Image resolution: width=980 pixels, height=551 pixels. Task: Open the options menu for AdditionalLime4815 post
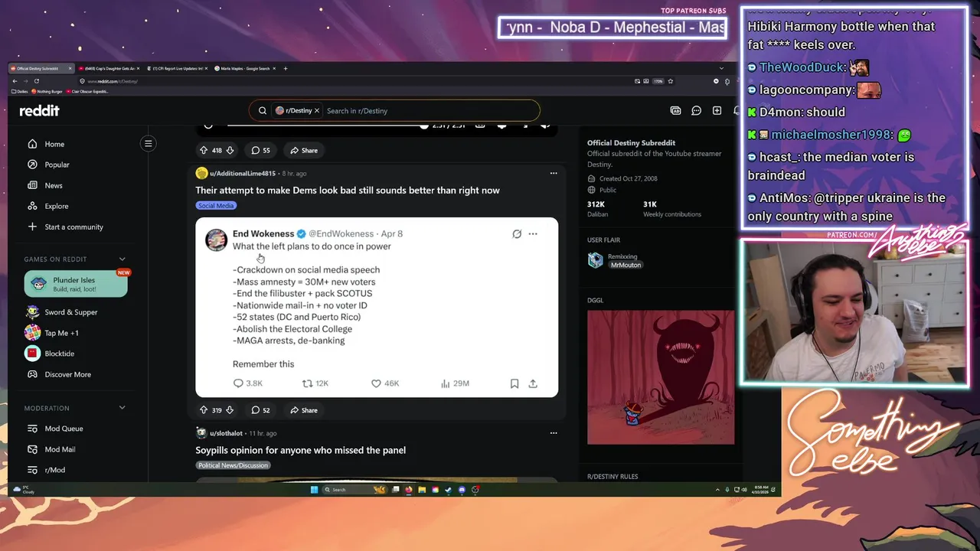pyautogui.click(x=554, y=174)
